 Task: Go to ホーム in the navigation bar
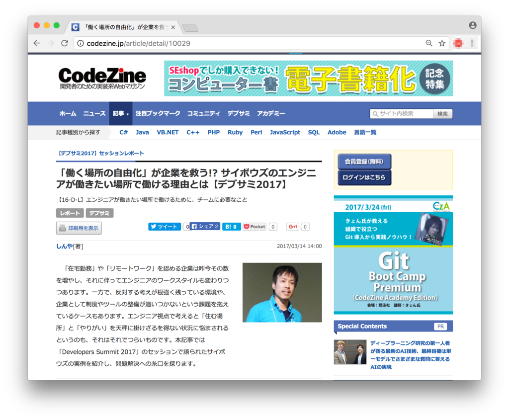click(68, 113)
